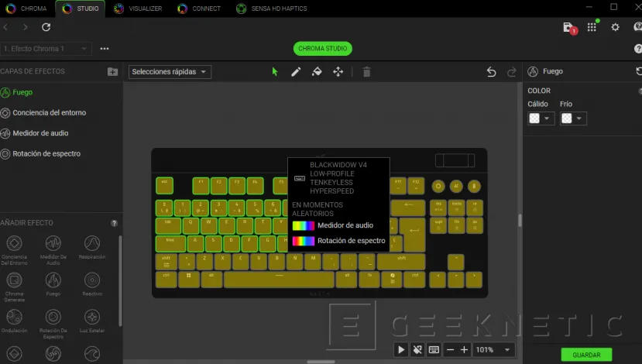Open the three-dot profile options menu
The width and height of the screenshot is (642, 364).
[x=105, y=49]
